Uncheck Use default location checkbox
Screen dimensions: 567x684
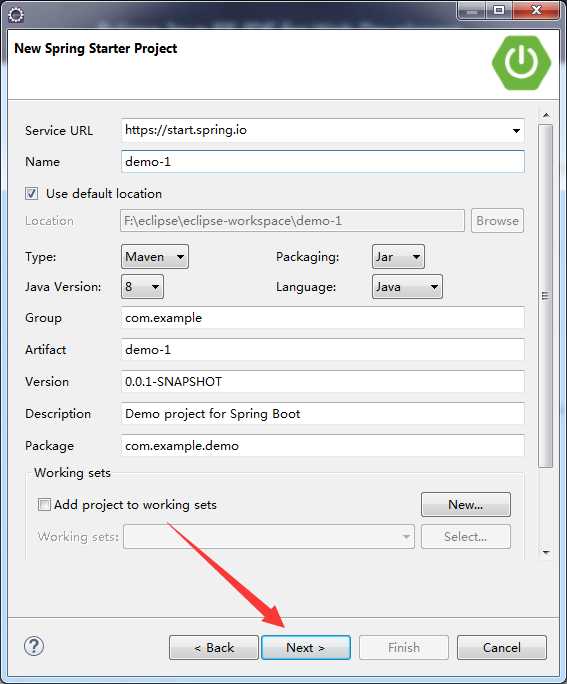pyautogui.click(x=31, y=193)
